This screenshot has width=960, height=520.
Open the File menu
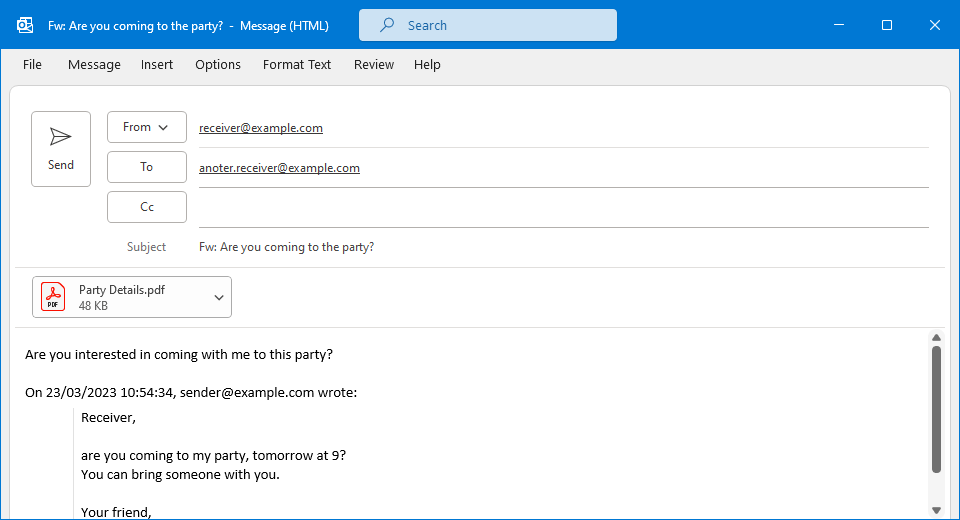pos(32,64)
